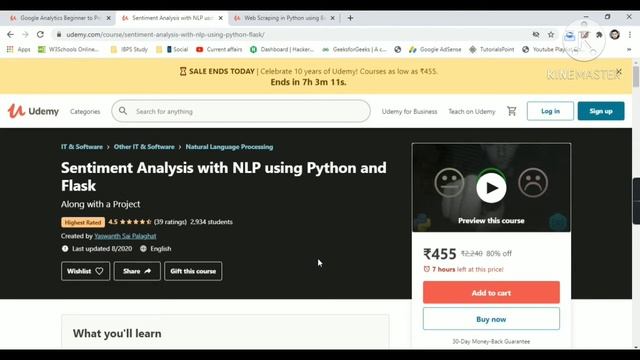Switch to Sentiment Analysis with NLP tab

(x=169, y=18)
